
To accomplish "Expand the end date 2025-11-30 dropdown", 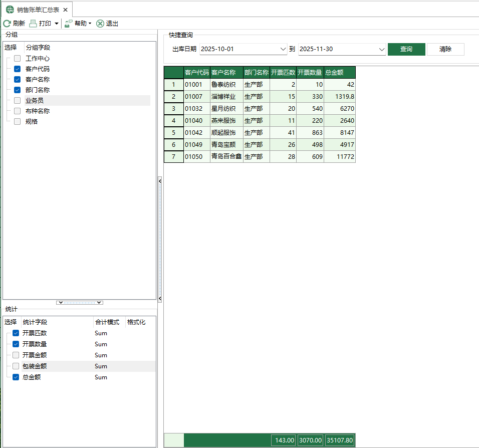I will [x=382, y=49].
